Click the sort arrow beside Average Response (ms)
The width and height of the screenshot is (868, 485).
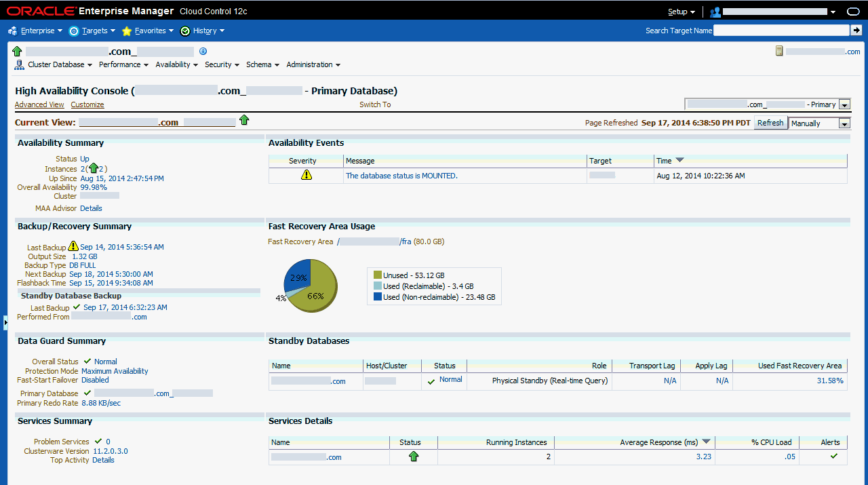click(x=706, y=442)
